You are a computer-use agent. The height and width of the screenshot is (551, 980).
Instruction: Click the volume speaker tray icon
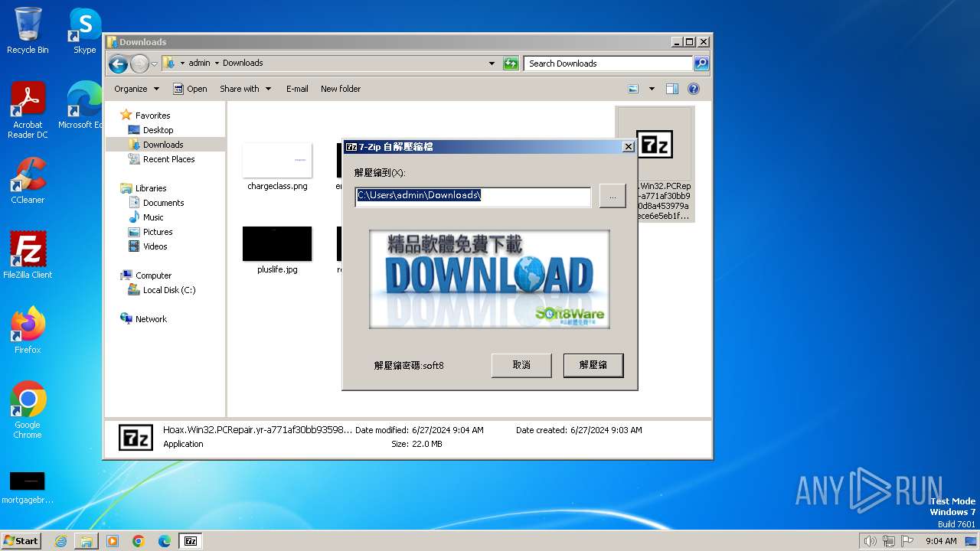click(870, 541)
